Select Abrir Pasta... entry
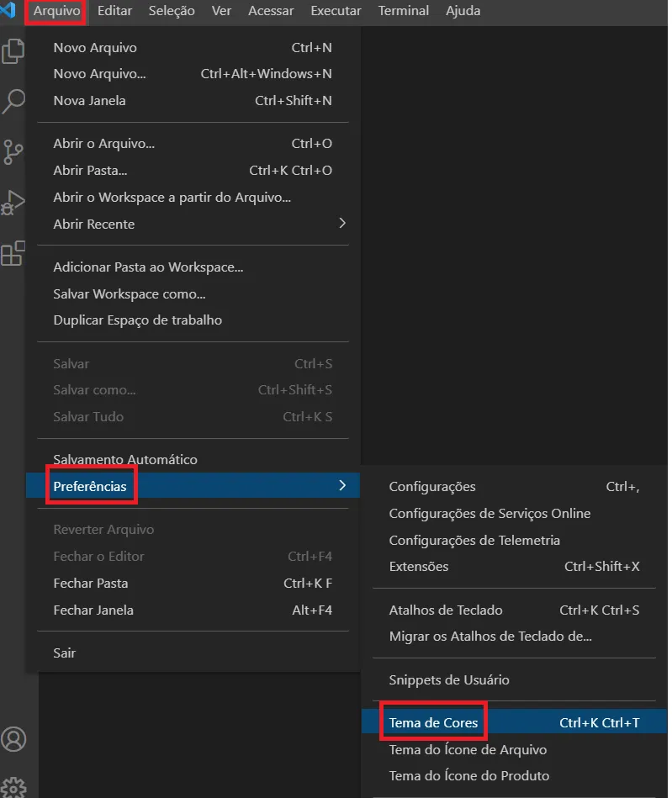Screen dimensions: 672x798 point(193,171)
